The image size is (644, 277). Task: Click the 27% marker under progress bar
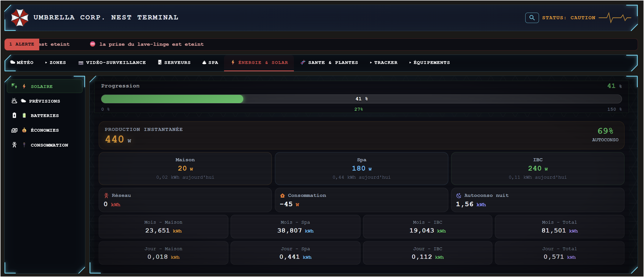click(358, 109)
